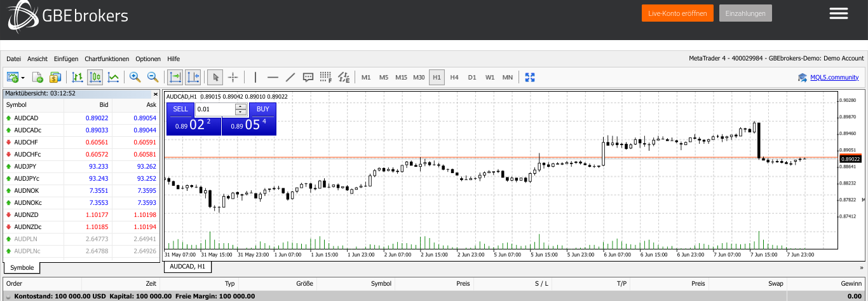Image resolution: width=868 pixels, height=301 pixels.
Task: Open the Datei menu
Action: tap(13, 59)
